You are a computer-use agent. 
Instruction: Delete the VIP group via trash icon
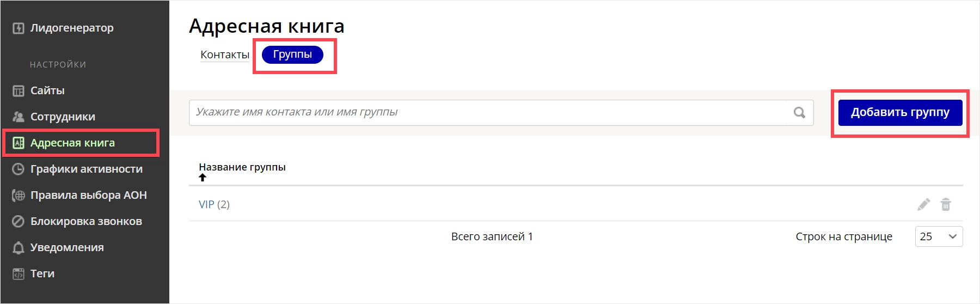click(946, 204)
